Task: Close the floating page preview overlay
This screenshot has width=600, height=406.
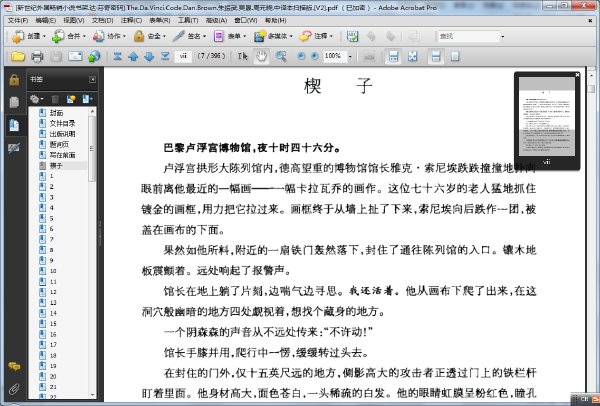Action: (577, 75)
